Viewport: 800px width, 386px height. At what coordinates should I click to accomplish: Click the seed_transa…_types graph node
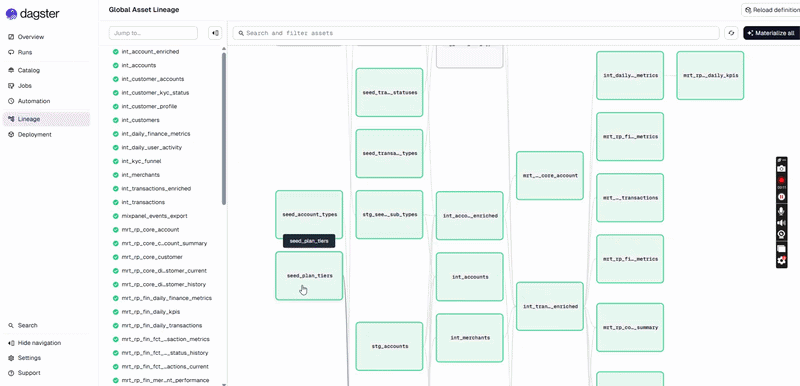click(389, 153)
